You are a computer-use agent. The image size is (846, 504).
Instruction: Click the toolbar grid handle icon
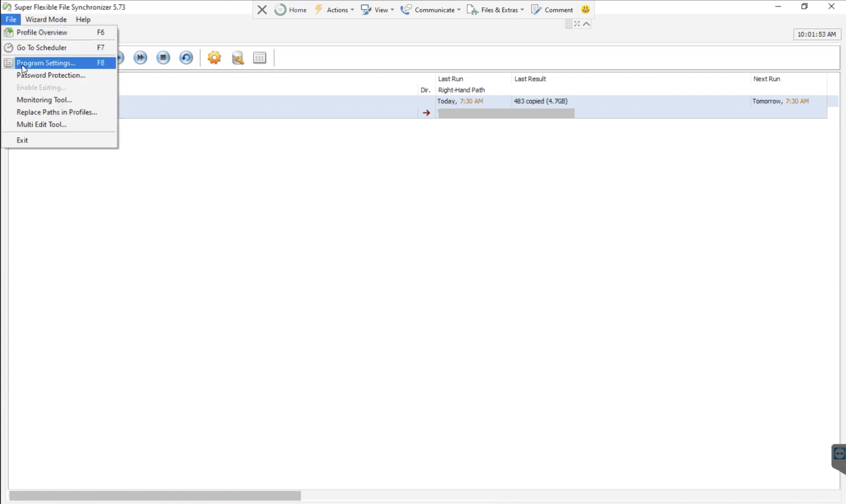[568, 24]
